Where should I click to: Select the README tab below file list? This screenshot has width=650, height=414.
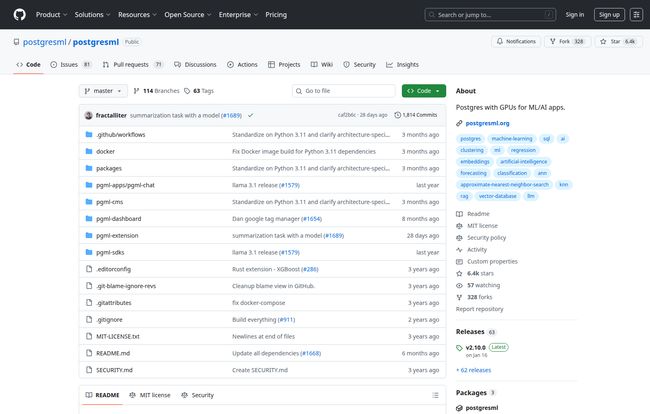102,395
